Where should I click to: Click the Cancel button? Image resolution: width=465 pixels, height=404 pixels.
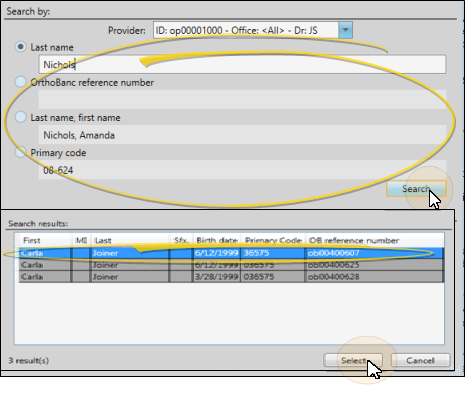pyautogui.click(x=420, y=360)
